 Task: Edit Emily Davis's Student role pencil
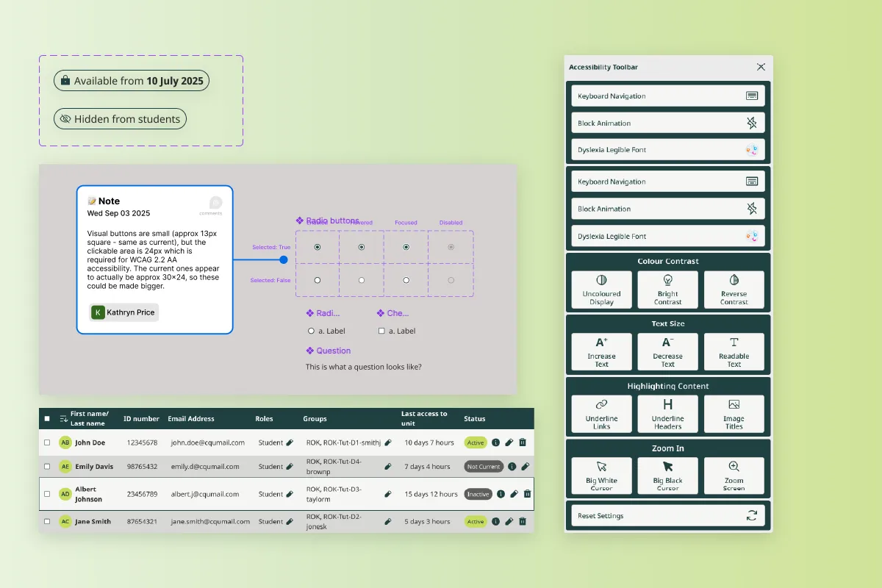(x=290, y=466)
